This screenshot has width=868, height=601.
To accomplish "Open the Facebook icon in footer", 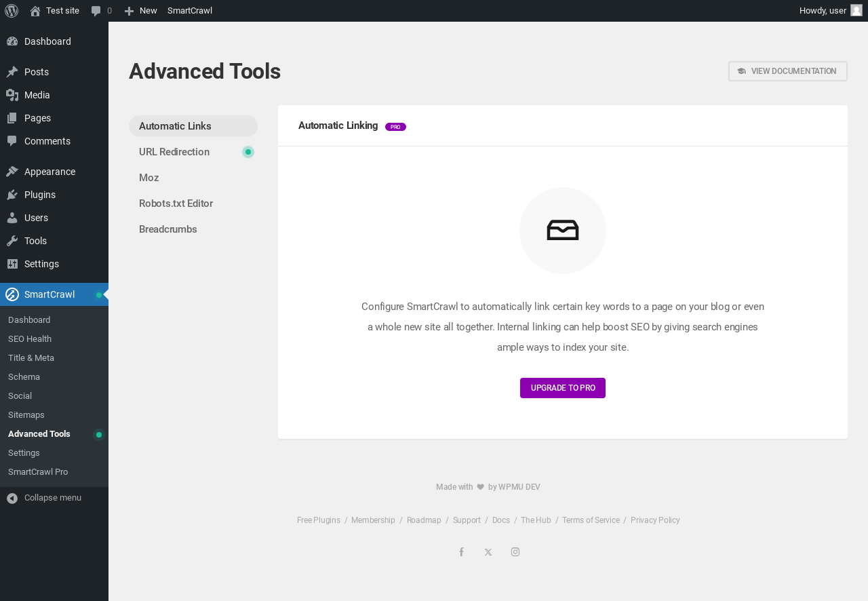I will (461, 552).
